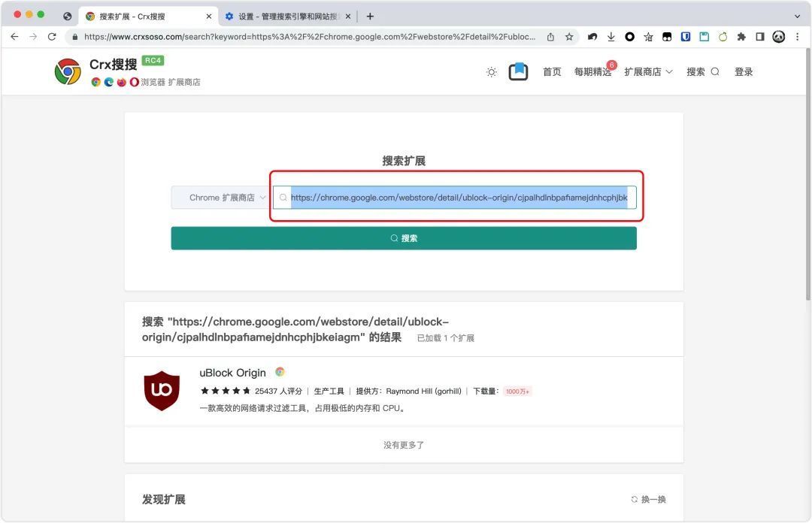Screen dimensions: 812x523
Task: Bookmark this page with the star icon
Action: coord(569,37)
